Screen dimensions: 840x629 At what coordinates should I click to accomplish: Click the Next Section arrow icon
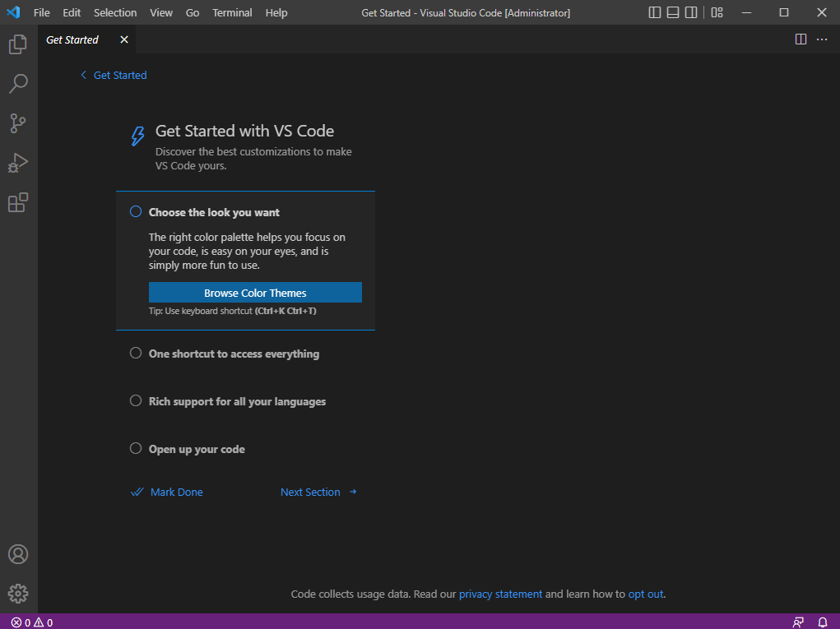coord(353,492)
